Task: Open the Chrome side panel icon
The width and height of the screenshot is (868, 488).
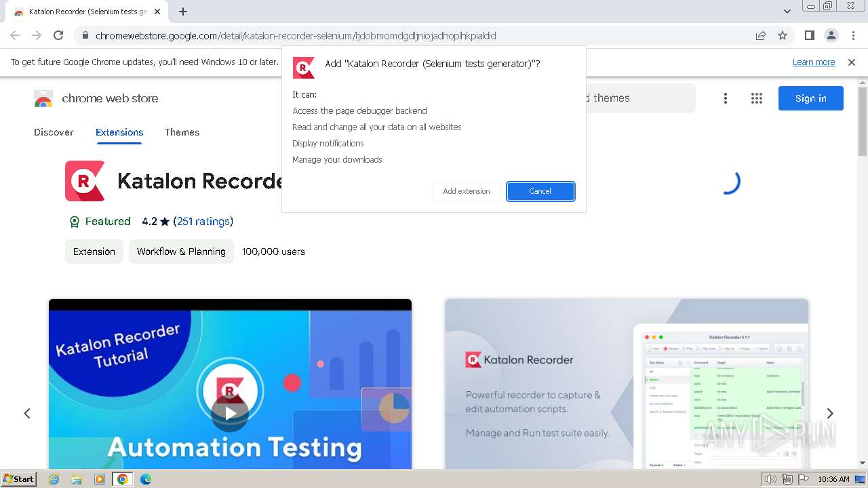Action: 810,35
